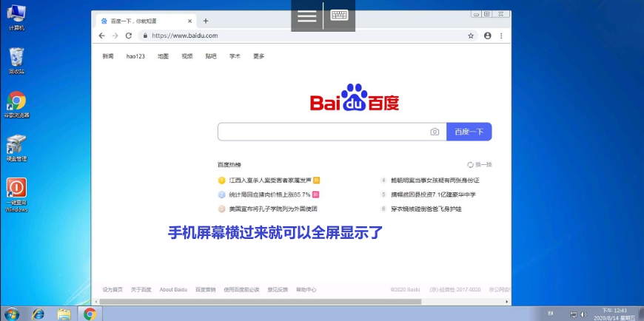The image size is (644, 321).
Task: Show the on-screen keyboard from overlay
Action: 339,16
